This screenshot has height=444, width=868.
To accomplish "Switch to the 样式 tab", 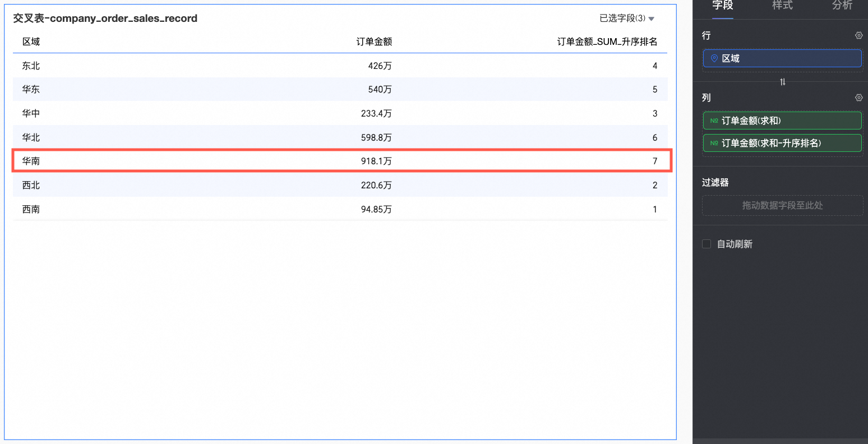I will tap(782, 5).
